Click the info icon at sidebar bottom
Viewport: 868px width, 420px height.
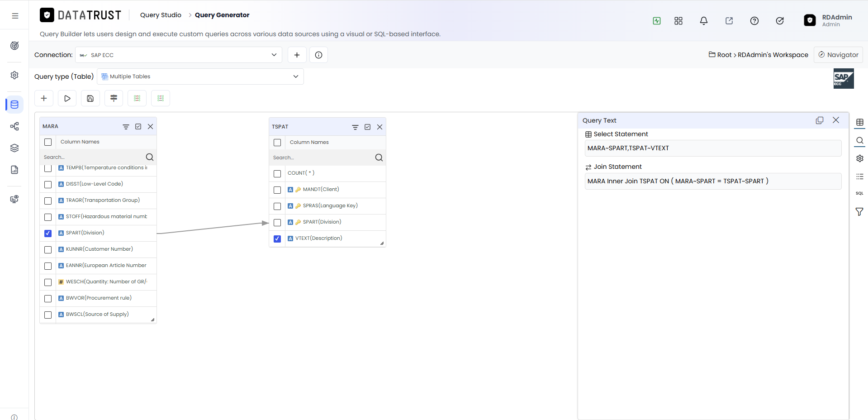(x=14, y=417)
